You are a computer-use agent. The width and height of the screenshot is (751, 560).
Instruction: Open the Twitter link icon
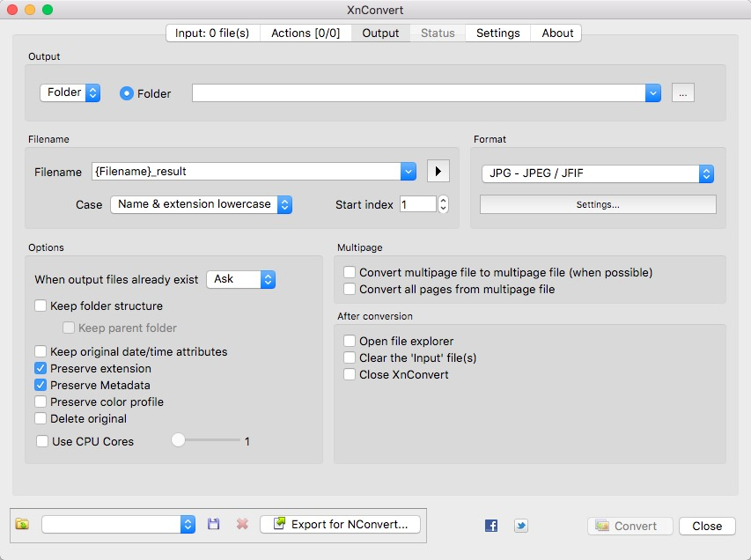click(521, 526)
